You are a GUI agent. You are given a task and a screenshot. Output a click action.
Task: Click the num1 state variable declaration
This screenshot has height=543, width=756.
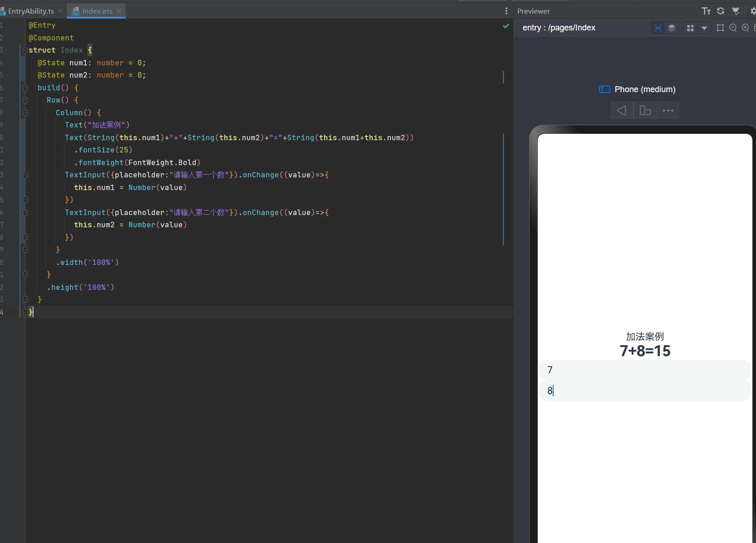92,63
